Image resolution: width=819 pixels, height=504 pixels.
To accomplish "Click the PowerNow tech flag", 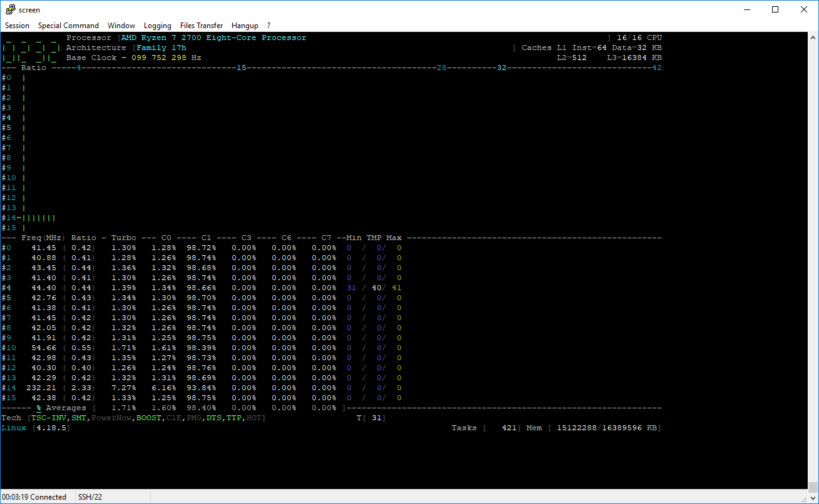I will coord(111,418).
